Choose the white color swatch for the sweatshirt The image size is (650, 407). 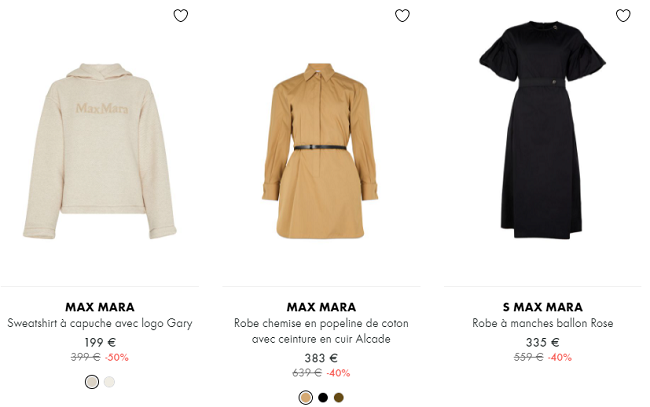pyautogui.click(x=109, y=382)
